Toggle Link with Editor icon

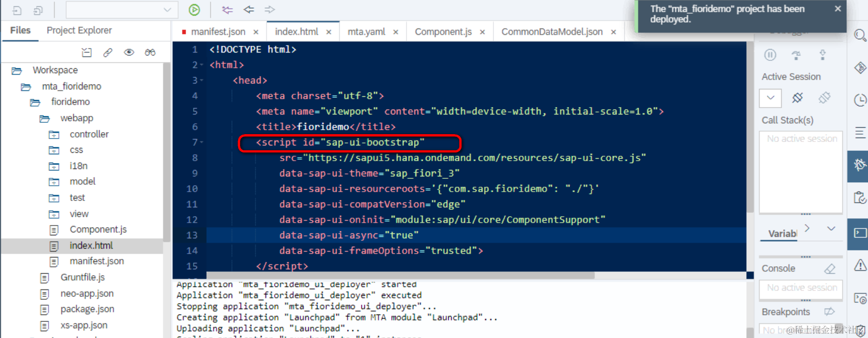(x=108, y=52)
